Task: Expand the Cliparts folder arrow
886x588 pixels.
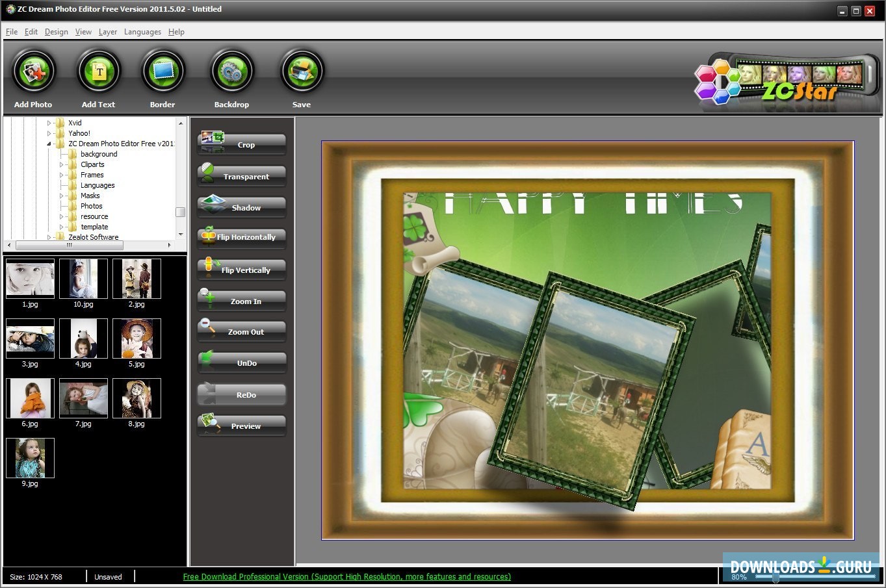Action: pyautogui.click(x=61, y=164)
